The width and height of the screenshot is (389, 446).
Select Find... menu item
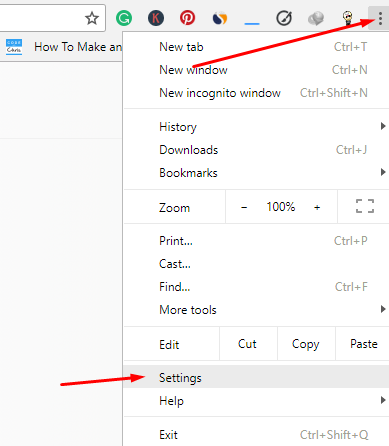pyautogui.click(x=256, y=287)
